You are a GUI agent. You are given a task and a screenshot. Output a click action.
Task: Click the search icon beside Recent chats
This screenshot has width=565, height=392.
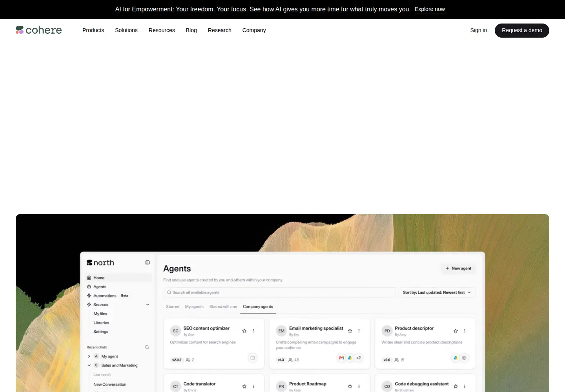(x=147, y=347)
